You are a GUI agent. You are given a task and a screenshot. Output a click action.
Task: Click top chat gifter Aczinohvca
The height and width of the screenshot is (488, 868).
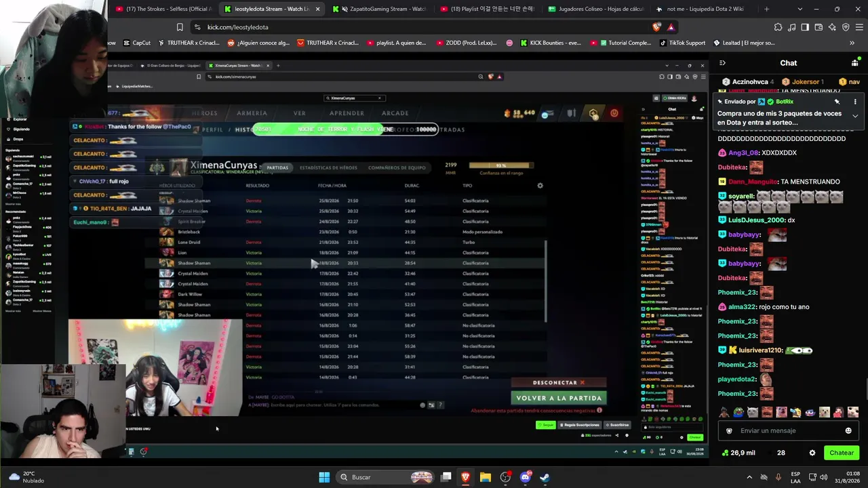[749, 82]
